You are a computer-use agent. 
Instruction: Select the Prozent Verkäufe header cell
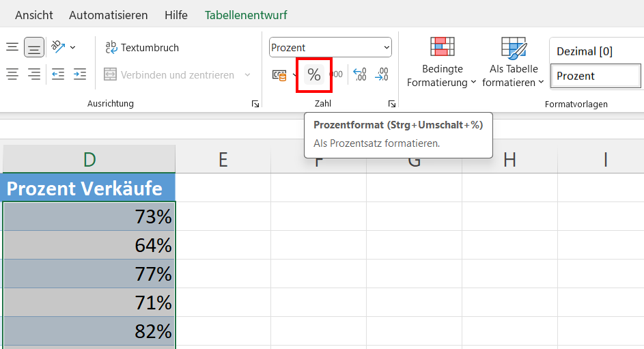(x=89, y=188)
